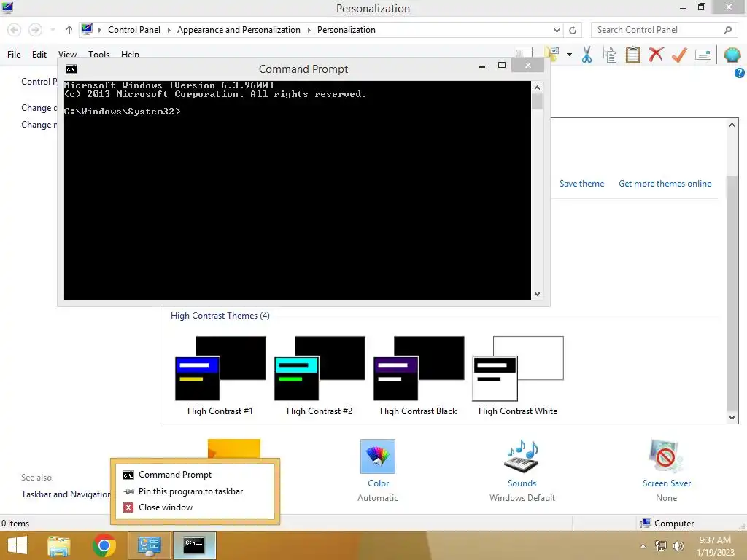Open Taskbar and Navigation link
747x560 pixels.
(x=66, y=494)
